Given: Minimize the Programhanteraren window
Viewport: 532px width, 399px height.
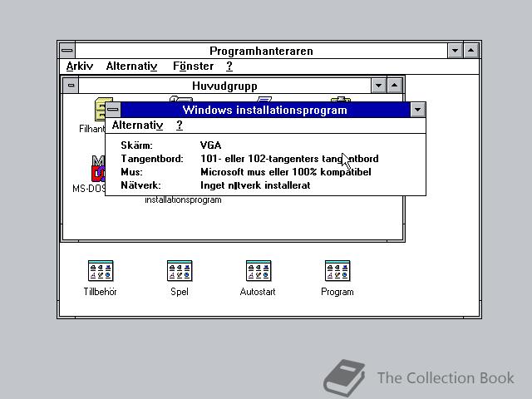Looking at the screenshot, I should tap(455, 51).
